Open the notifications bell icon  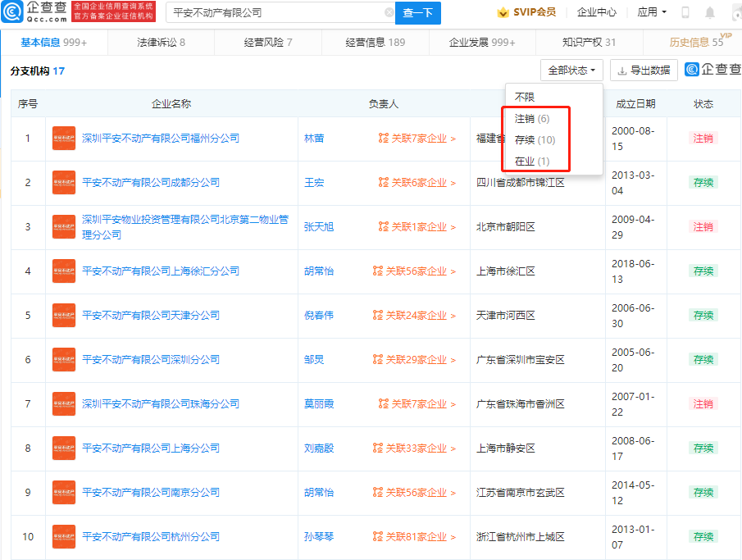(710, 13)
